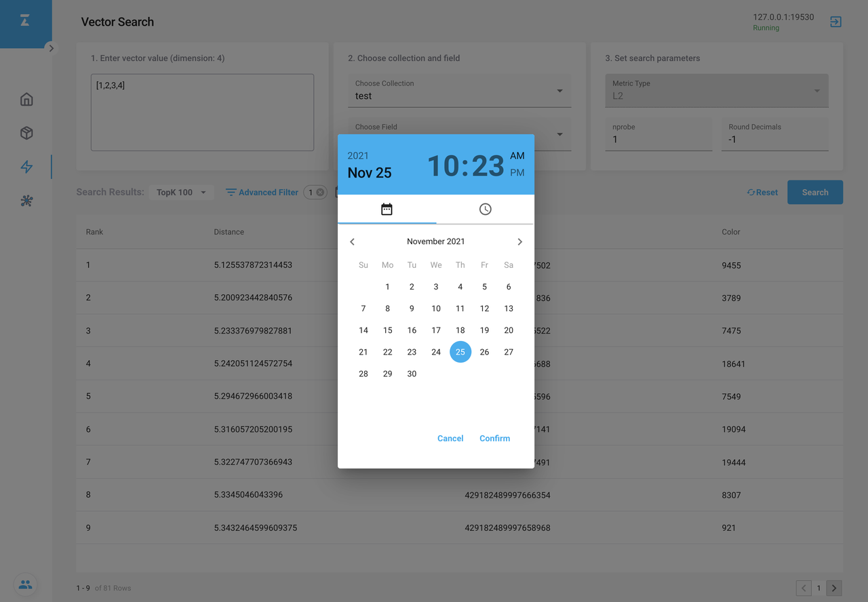The image size is (868, 602).
Task: Switch to the calendar date tab
Action: point(387,209)
